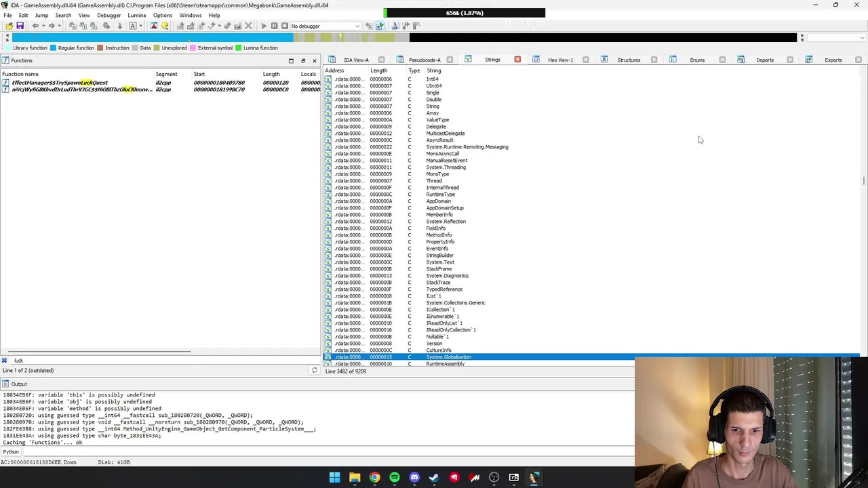This screenshot has height=488, width=868.
Task: Select the StringBuilder string row
Action: pos(592,256)
